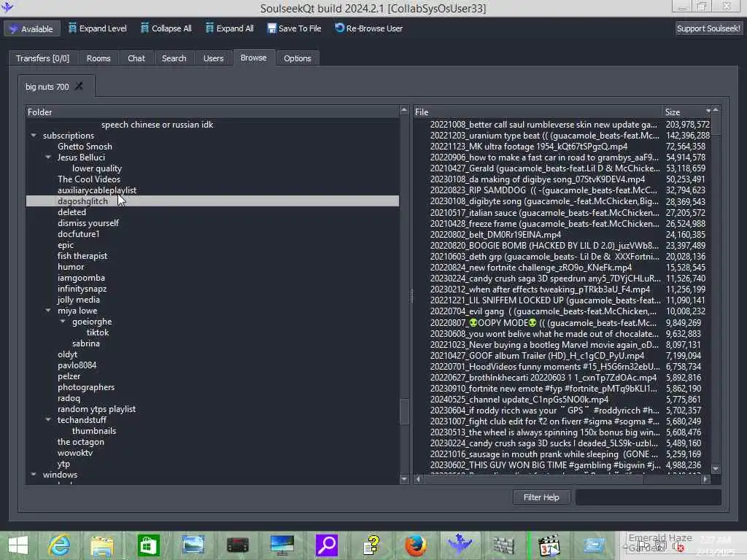747x560 pixels.
Task: Click the Size column sort arrow
Action: tap(708, 112)
